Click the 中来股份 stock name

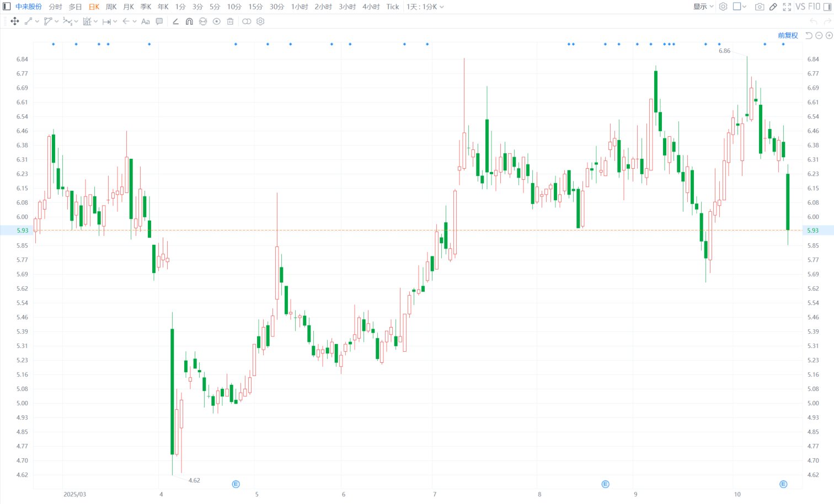[x=29, y=7]
